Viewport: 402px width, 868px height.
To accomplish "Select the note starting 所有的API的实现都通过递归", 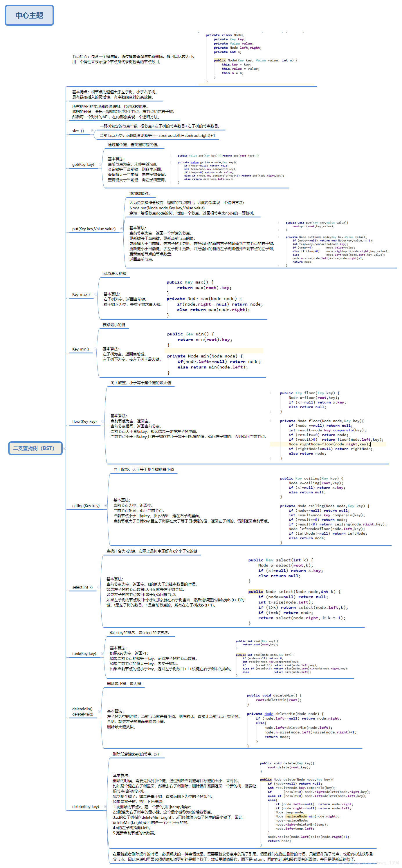I will [x=123, y=112].
